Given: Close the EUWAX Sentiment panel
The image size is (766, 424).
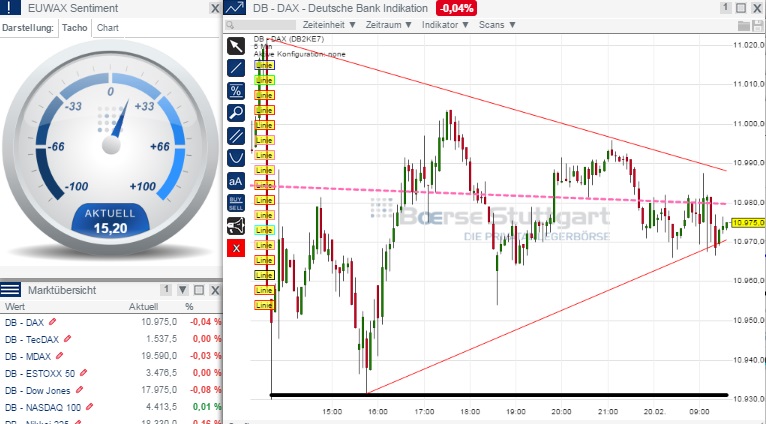Looking at the screenshot, I should [x=215, y=8].
